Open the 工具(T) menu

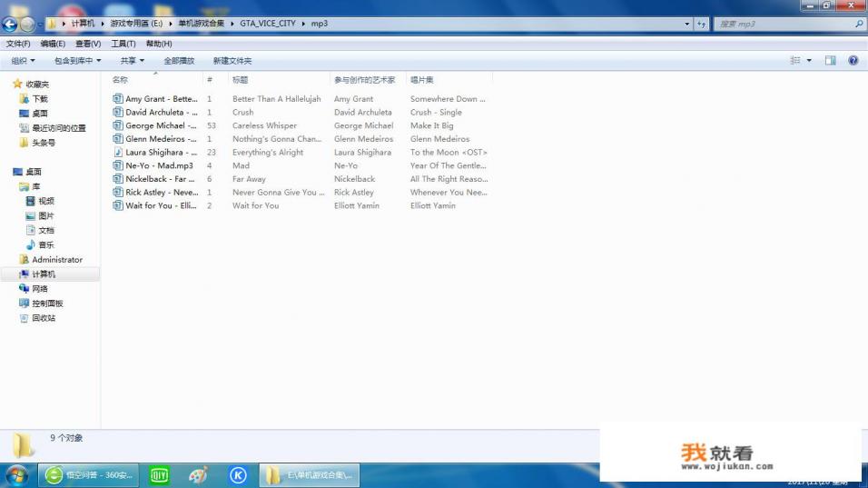pyautogui.click(x=123, y=44)
